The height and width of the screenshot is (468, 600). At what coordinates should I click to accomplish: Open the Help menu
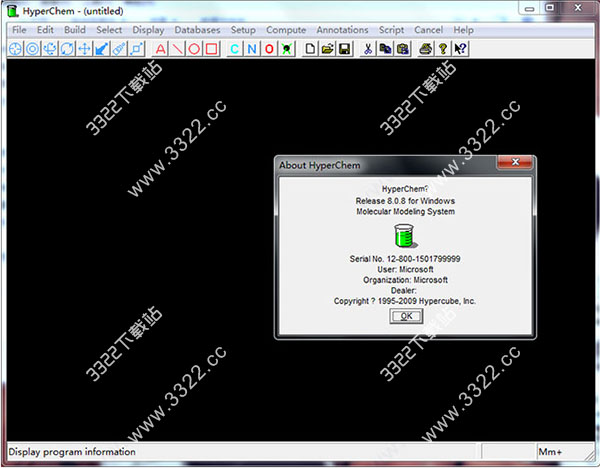(x=463, y=30)
